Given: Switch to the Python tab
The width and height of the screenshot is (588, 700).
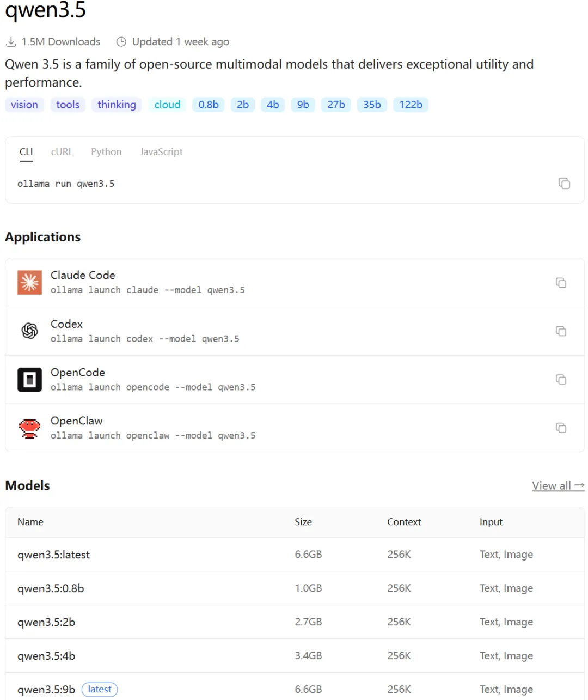Looking at the screenshot, I should [x=106, y=152].
